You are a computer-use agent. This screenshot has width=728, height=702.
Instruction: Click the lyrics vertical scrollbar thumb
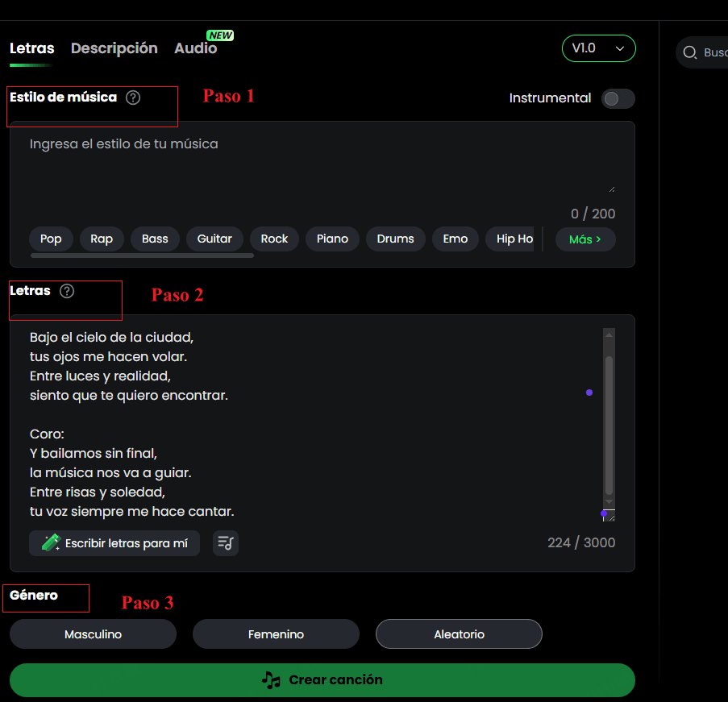coord(609,423)
